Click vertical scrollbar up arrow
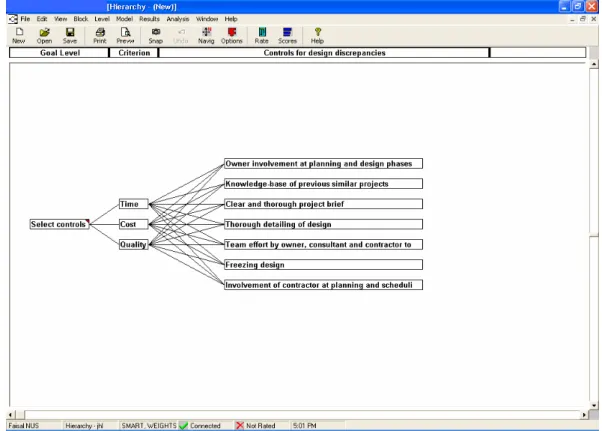 [x=594, y=64]
